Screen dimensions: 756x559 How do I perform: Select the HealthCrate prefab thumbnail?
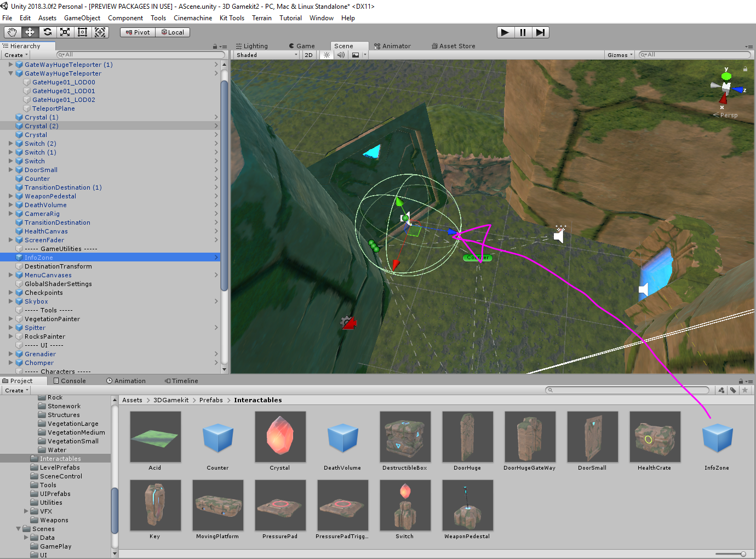tap(655, 437)
